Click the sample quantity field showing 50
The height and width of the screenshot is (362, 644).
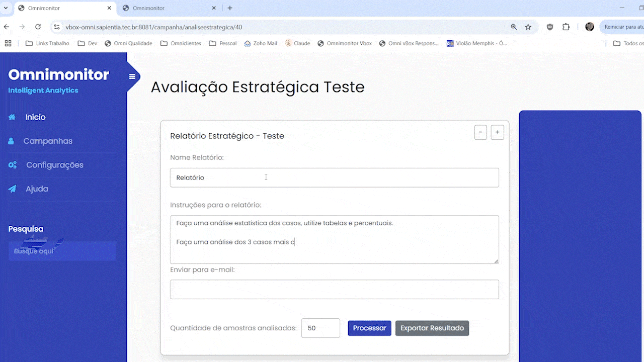320,328
